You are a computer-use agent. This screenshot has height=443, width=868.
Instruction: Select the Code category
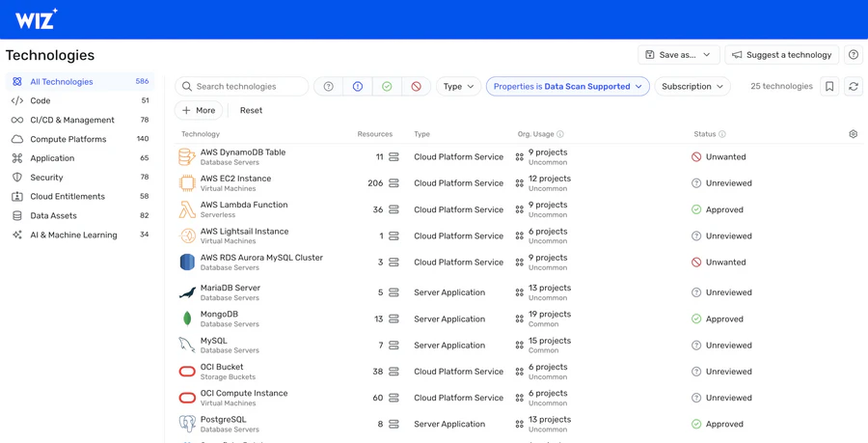80,100
